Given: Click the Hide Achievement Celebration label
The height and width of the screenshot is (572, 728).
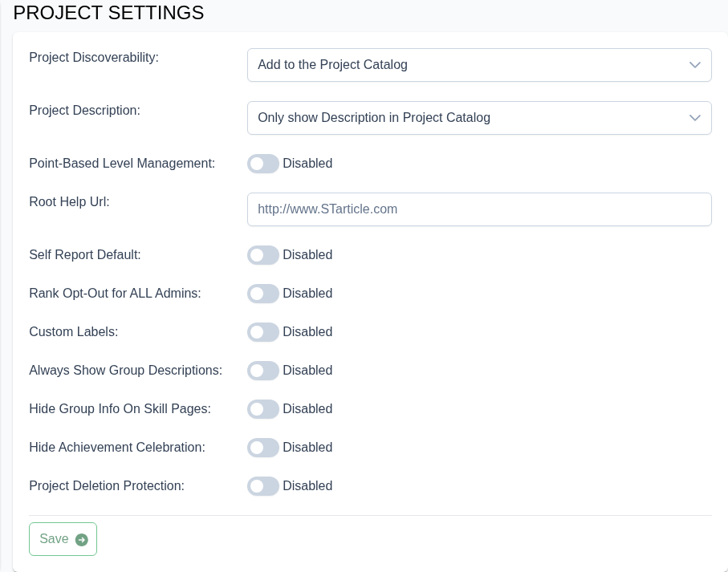Looking at the screenshot, I should click(x=117, y=447).
